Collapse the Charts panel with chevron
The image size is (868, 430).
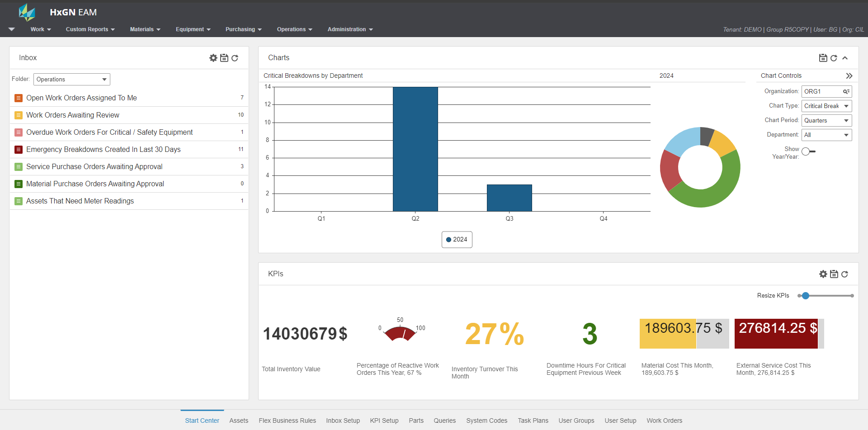[845, 58]
